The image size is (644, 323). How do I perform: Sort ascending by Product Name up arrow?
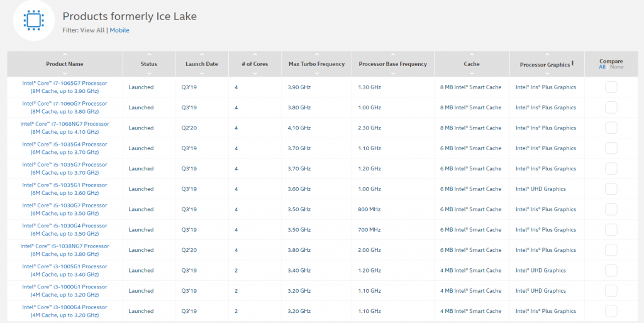coord(65,54)
